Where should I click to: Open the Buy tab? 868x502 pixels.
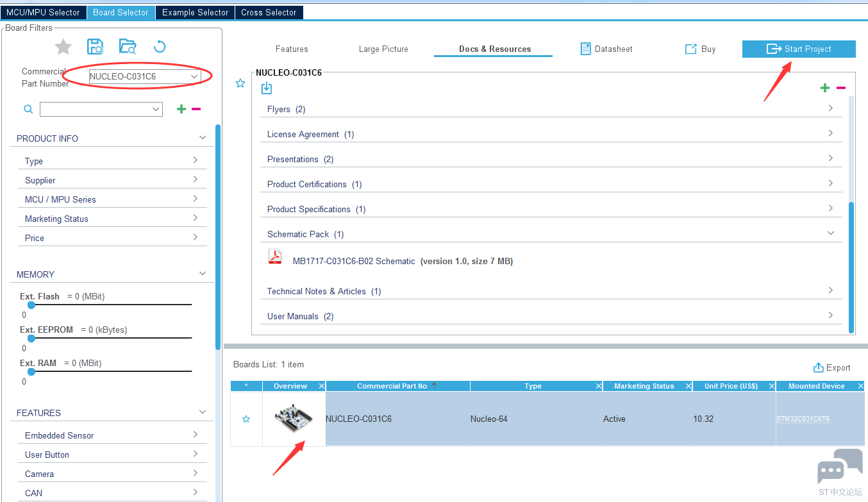click(700, 49)
